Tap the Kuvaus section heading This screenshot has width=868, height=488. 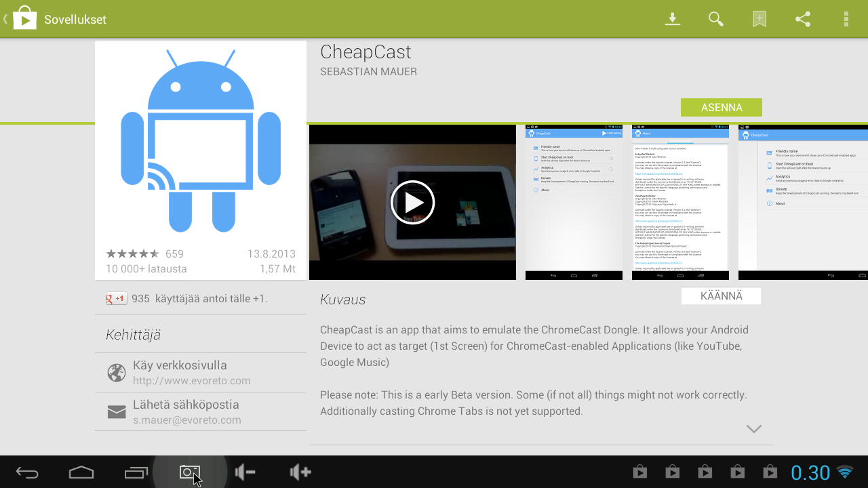(342, 300)
